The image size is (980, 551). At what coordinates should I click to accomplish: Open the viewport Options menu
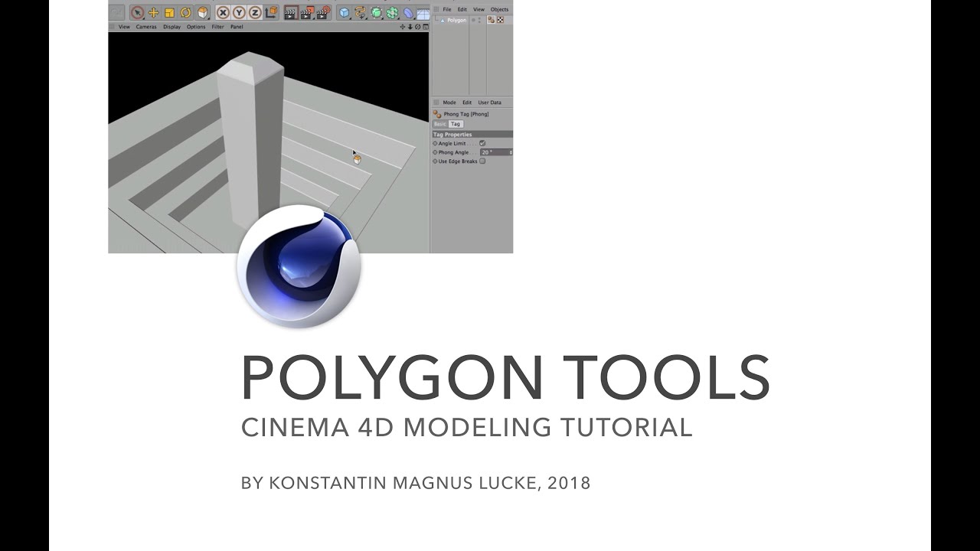pos(196,27)
